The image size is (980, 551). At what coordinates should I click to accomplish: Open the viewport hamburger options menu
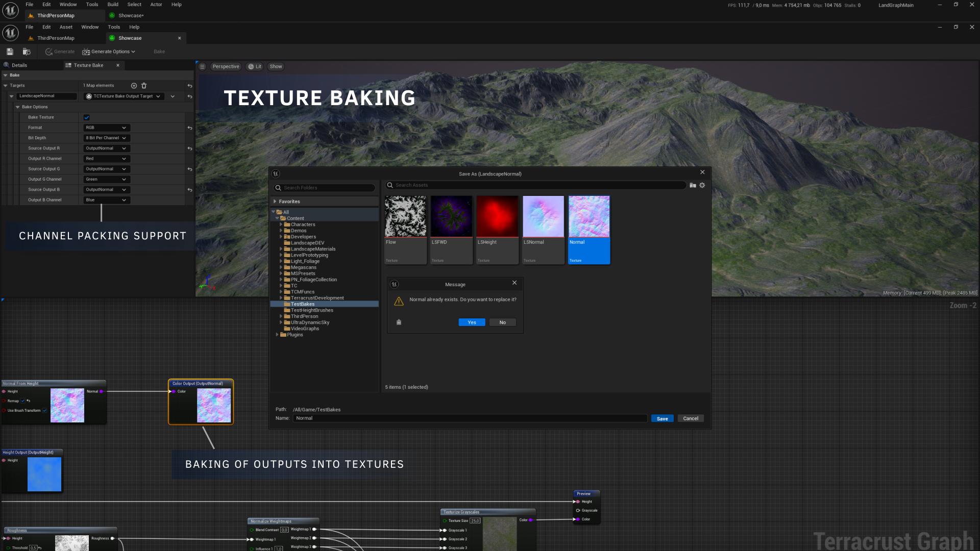coord(202,66)
